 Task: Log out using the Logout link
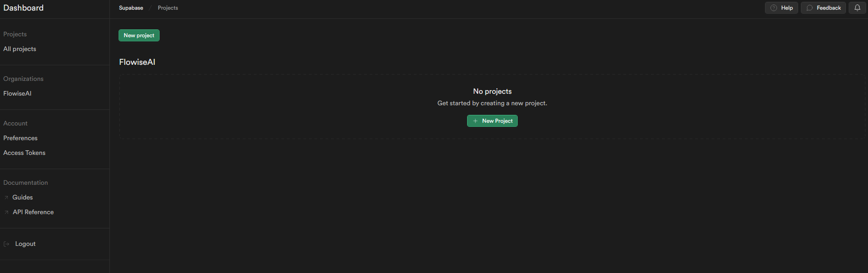25,244
